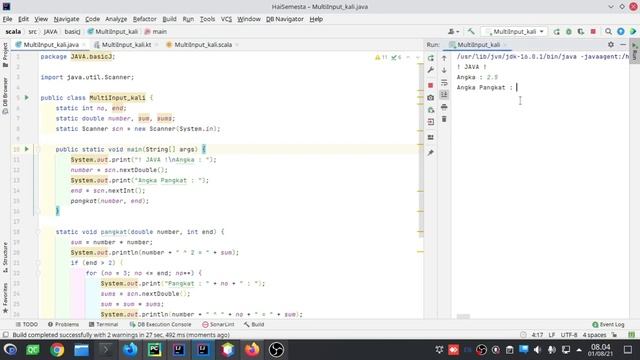Stop the running process in Run panel

431,85
